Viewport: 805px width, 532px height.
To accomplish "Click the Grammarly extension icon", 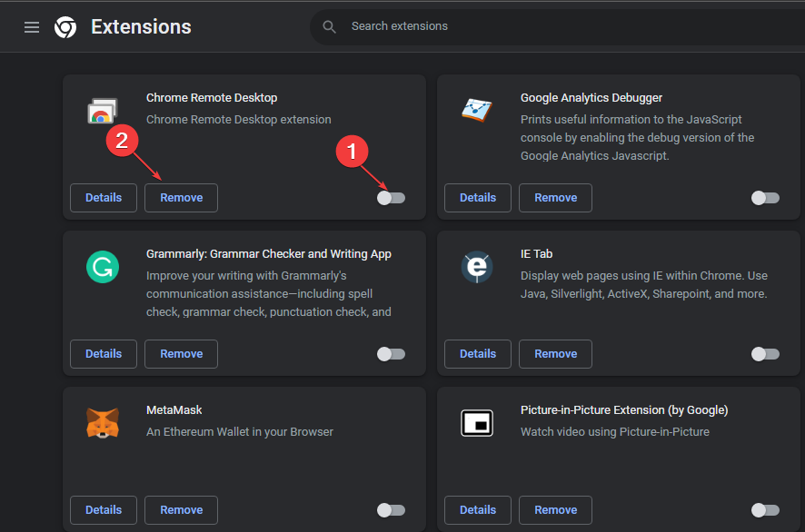I will coord(102,267).
